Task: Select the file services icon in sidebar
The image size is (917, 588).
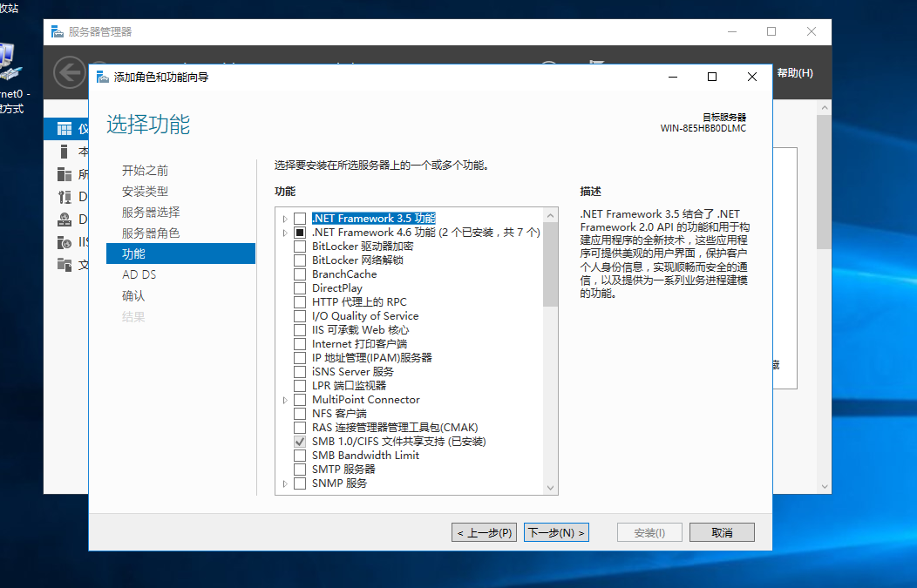Action: [x=65, y=264]
